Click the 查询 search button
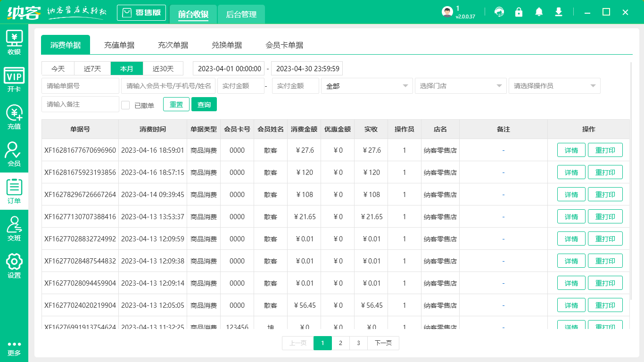The width and height of the screenshot is (644, 362). coord(204,104)
